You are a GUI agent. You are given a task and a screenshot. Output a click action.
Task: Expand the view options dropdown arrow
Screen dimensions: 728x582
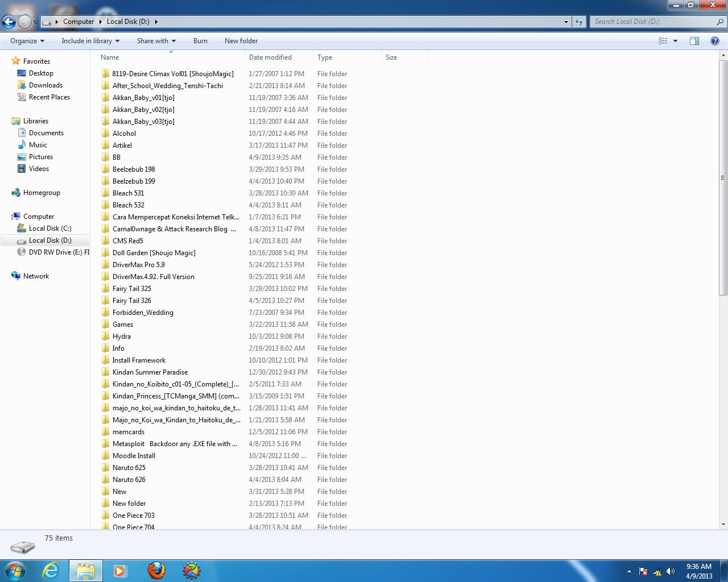(x=675, y=41)
